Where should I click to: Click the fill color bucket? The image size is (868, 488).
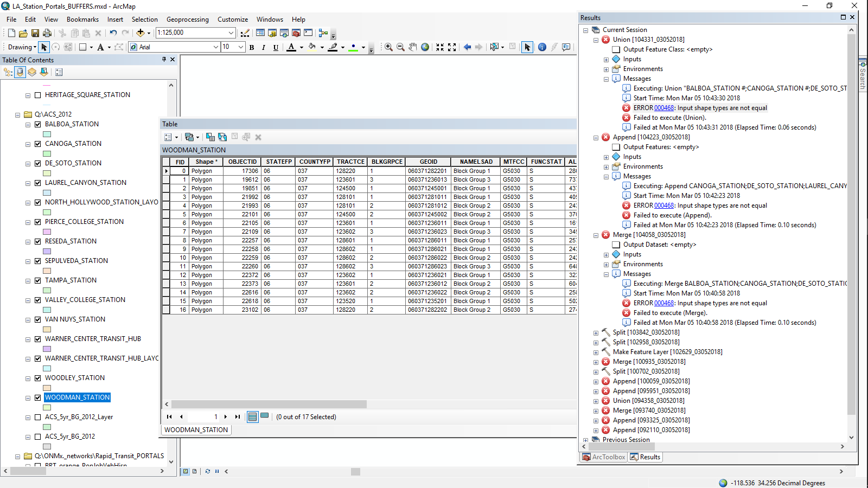click(x=312, y=47)
